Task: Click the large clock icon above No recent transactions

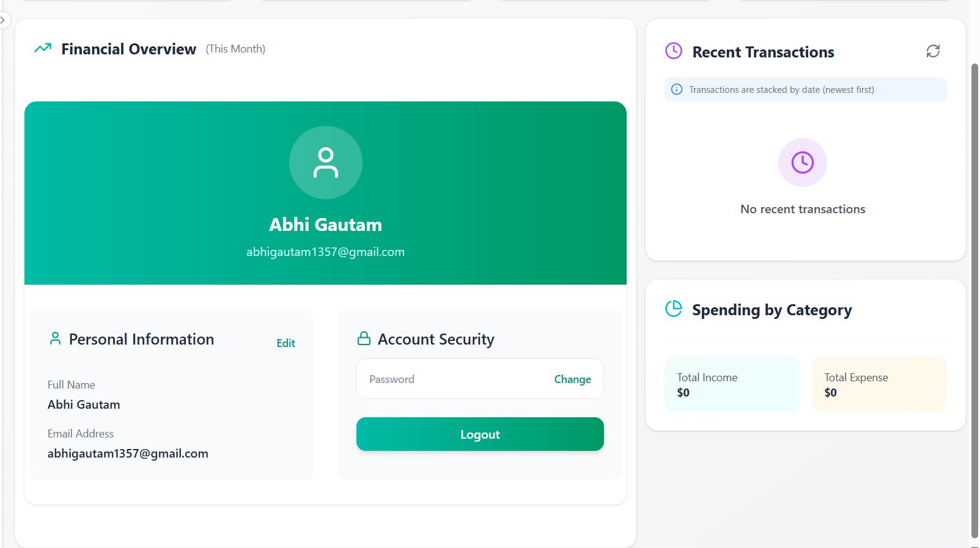Action: click(803, 163)
